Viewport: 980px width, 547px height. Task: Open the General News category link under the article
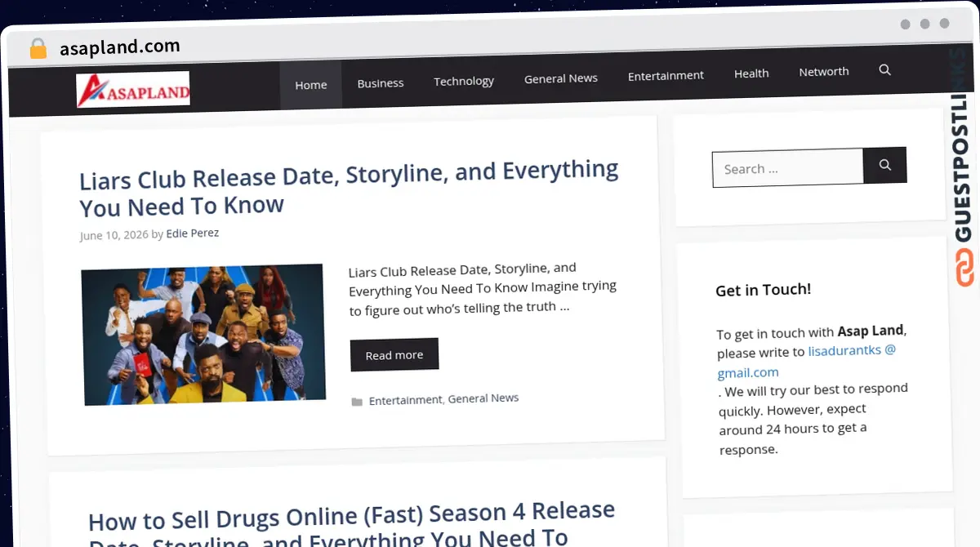483,398
